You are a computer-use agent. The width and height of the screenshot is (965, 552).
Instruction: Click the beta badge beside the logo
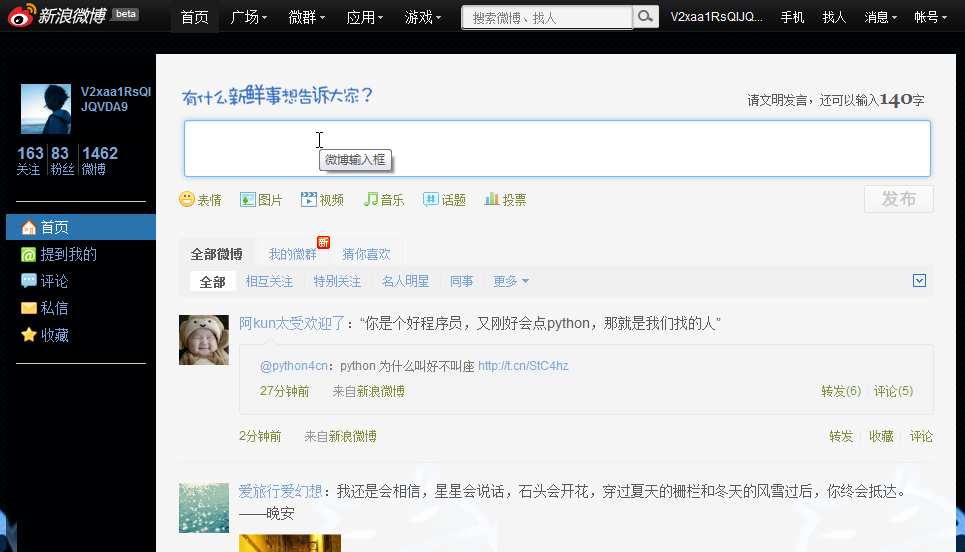pyautogui.click(x=126, y=14)
